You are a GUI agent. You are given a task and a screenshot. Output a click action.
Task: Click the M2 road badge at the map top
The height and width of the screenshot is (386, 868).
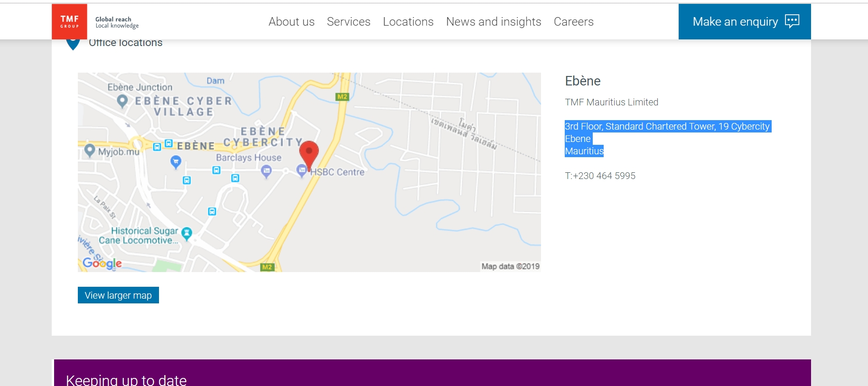coord(342,97)
